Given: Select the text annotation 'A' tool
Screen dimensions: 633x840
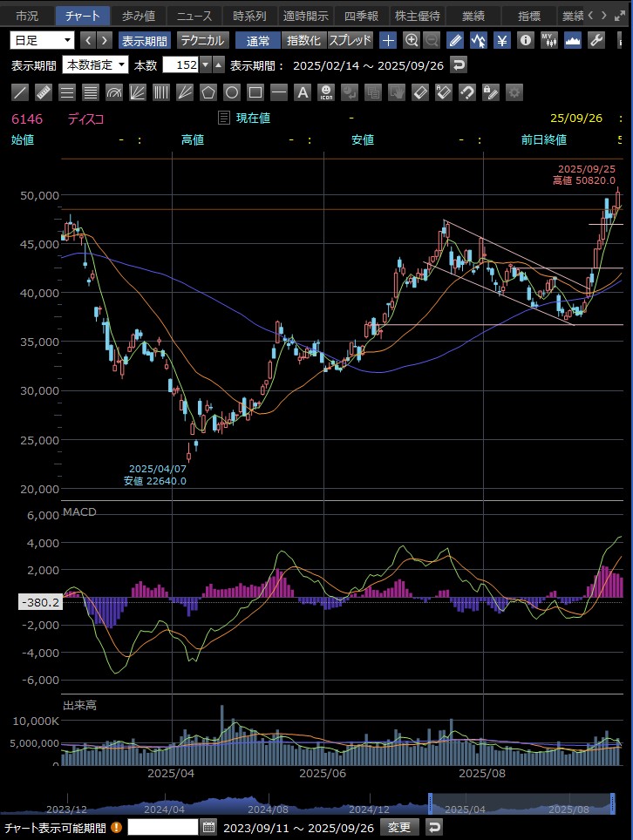Looking at the screenshot, I should [303, 92].
